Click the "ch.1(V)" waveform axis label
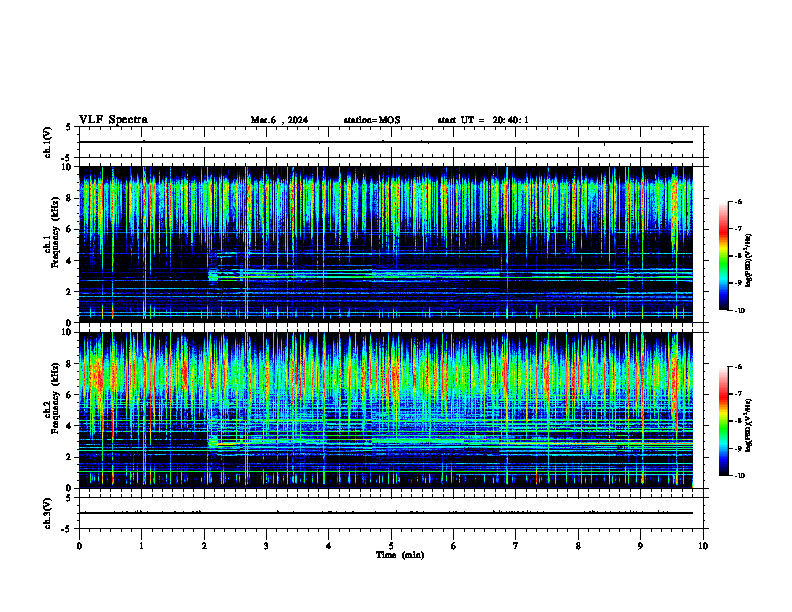Image resolution: width=792 pixels, height=612 pixels. pos(47,142)
